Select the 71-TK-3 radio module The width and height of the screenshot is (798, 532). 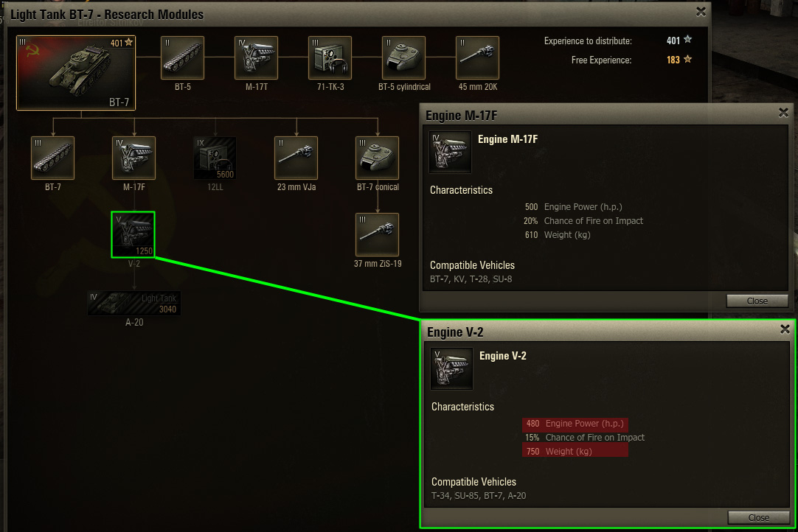pyautogui.click(x=330, y=57)
